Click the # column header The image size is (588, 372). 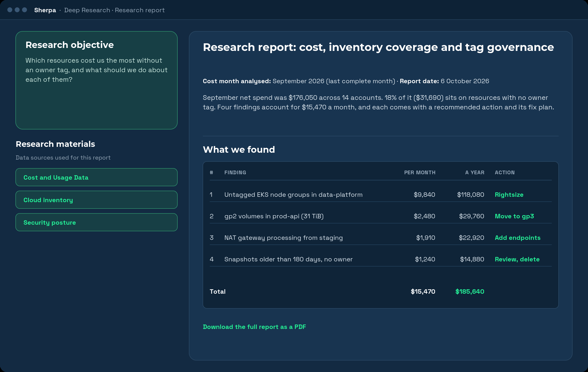pyautogui.click(x=211, y=173)
